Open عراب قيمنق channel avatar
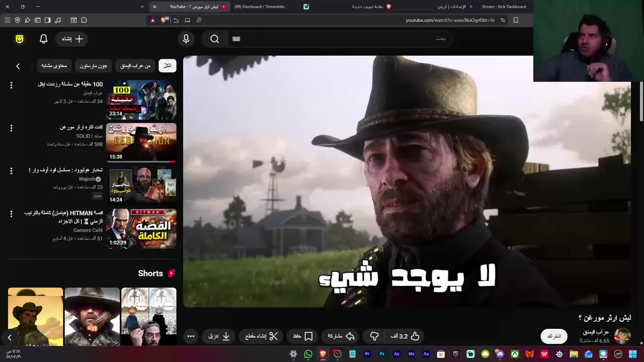Image resolution: width=644 pixels, height=362 pixels. pyautogui.click(x=623, y=336)
